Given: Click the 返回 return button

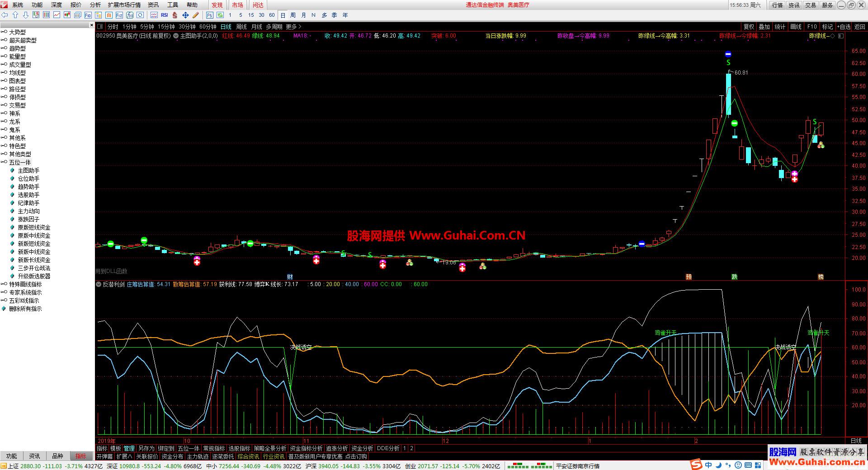Looking at the screenshot, I should coord(859,27).
